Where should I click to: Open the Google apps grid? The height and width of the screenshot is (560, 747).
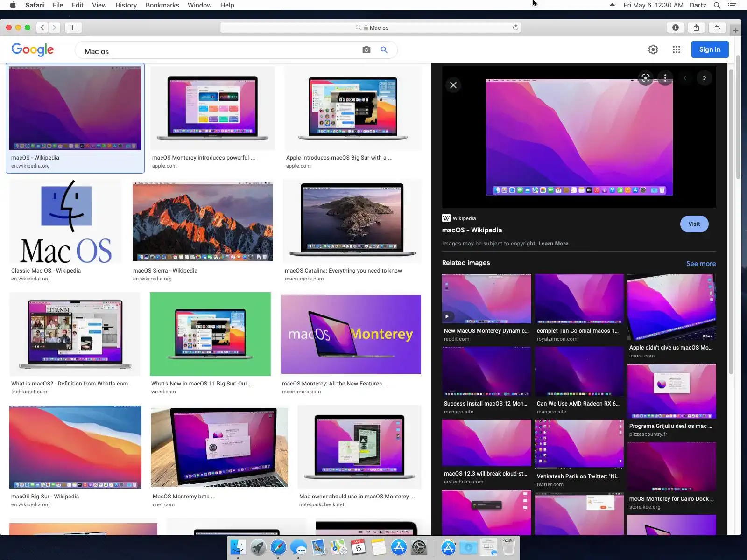pos(677,49)
